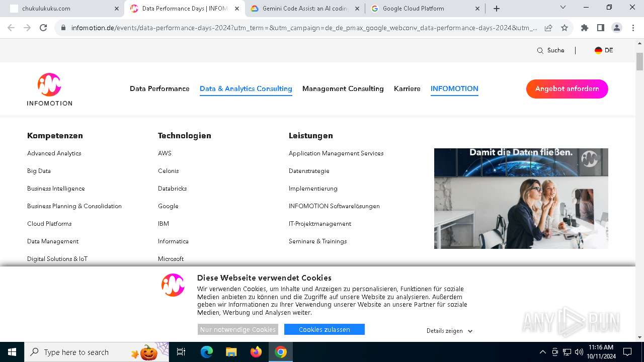Screen dimensions: 644x362
Task: Open the Chrome profile avatar icon
Action: (x=617, y=28)
